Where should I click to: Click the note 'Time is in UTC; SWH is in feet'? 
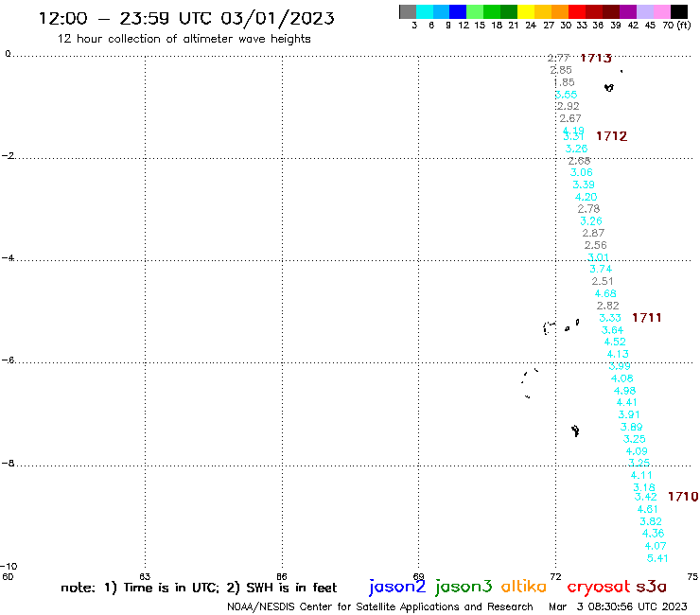[199, 588]
